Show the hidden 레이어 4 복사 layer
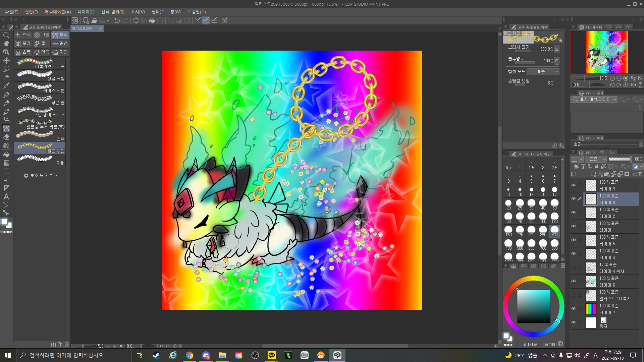Image resolution: width=644 pixels, height=362 pixels. 574,267
